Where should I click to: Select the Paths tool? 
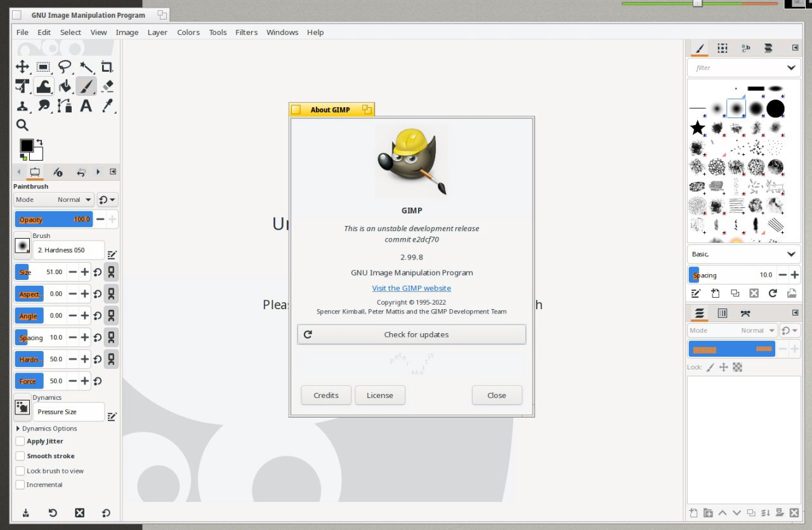pos(65,106)
